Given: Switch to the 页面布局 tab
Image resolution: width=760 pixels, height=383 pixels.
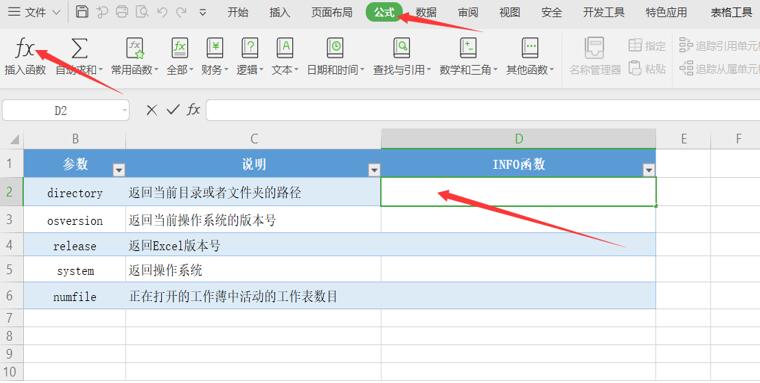Looking at the screenshot, I should click(x=332, y=13).
